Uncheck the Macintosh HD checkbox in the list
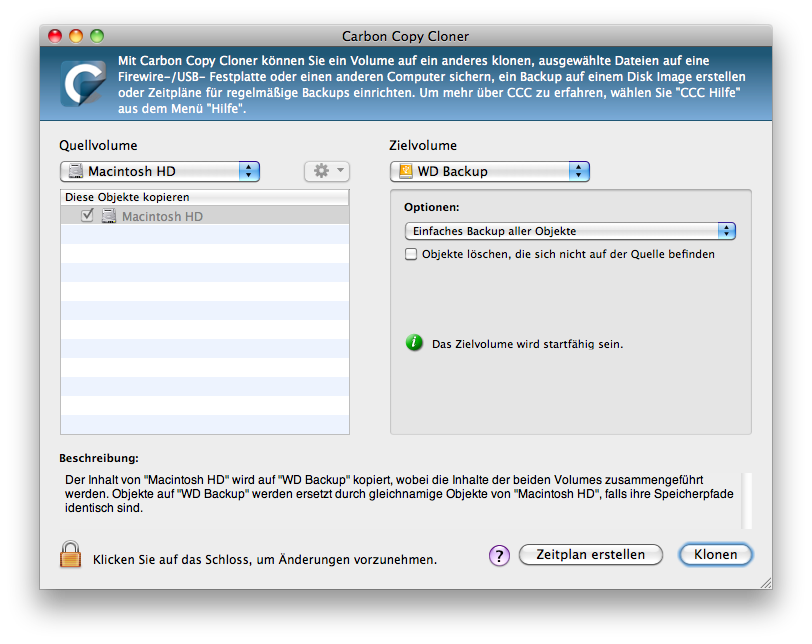The height and width of the screenshot is (644, 812). pos(88,215)
